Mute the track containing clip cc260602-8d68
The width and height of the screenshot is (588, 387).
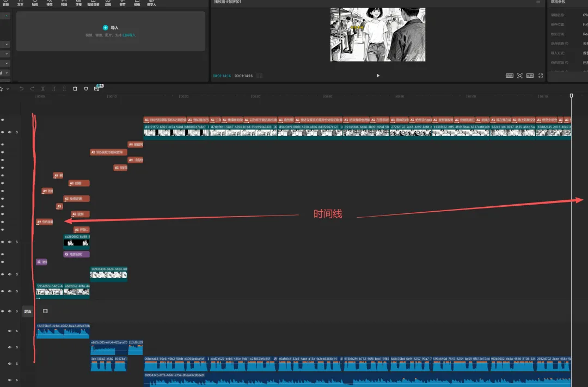pos(10,242)
